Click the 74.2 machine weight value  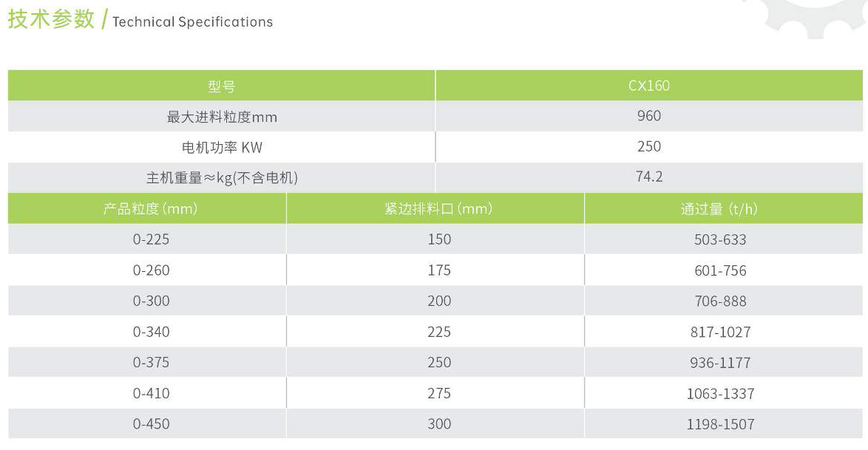point(649,177)
